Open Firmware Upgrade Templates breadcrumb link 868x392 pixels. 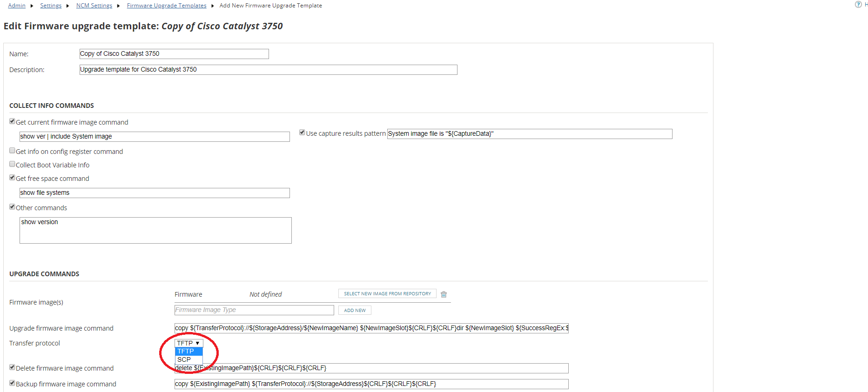point(167,6)
